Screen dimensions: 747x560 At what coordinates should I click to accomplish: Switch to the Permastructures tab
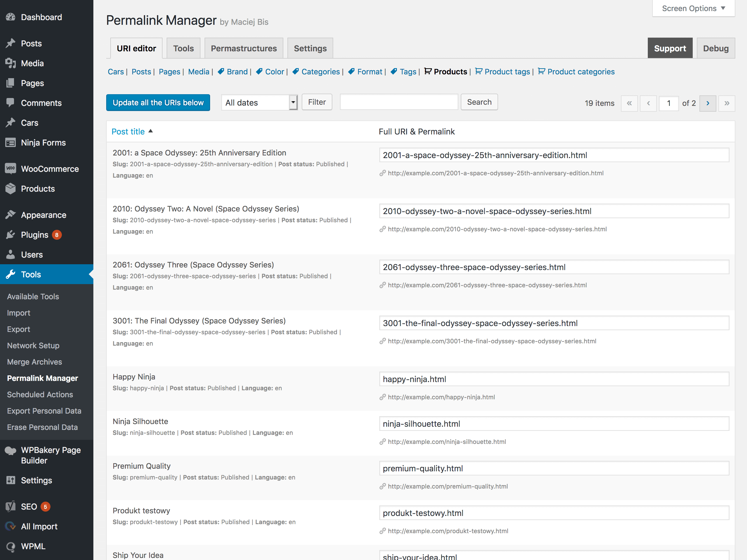coord(243,48)
